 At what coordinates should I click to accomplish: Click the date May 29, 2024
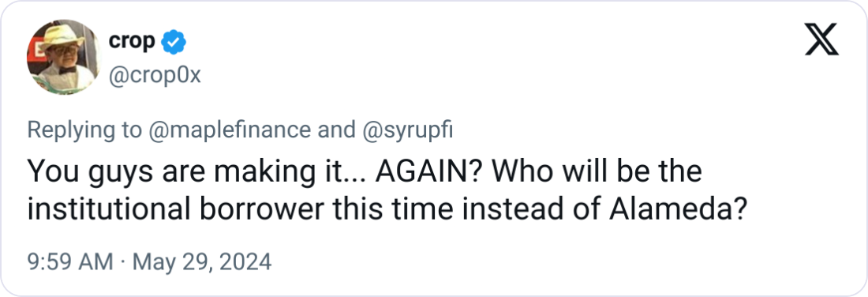pyautogui.click(x=202, y=261)
